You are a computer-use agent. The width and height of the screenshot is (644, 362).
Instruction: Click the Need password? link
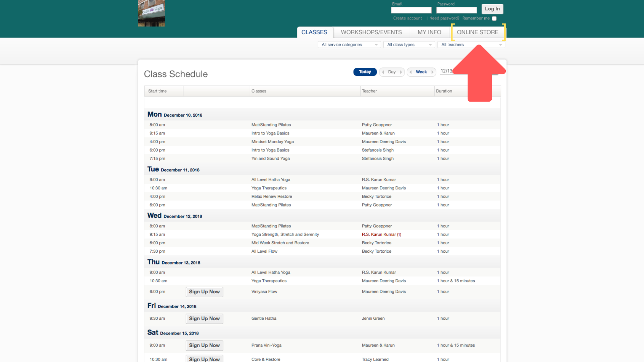point(444,18)
